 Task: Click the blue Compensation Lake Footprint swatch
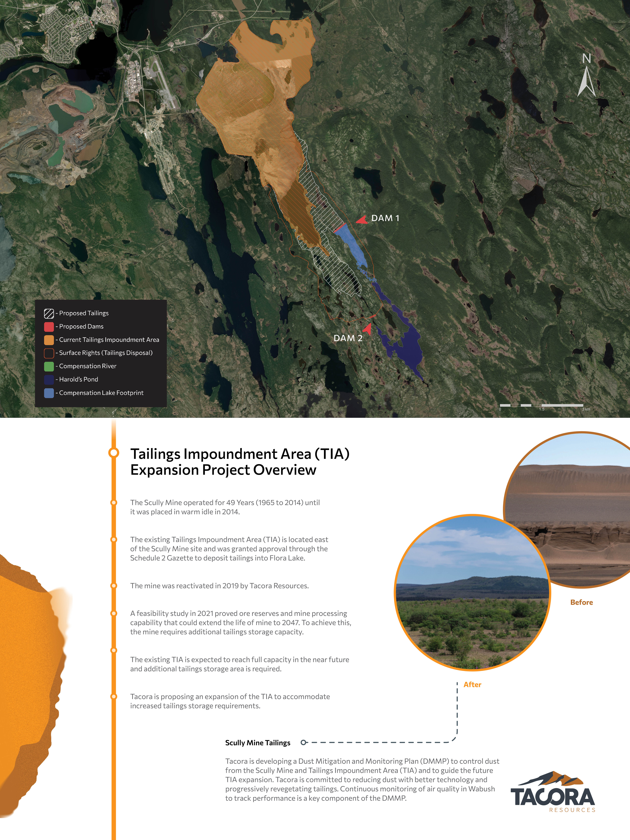[x=49, y=393]
